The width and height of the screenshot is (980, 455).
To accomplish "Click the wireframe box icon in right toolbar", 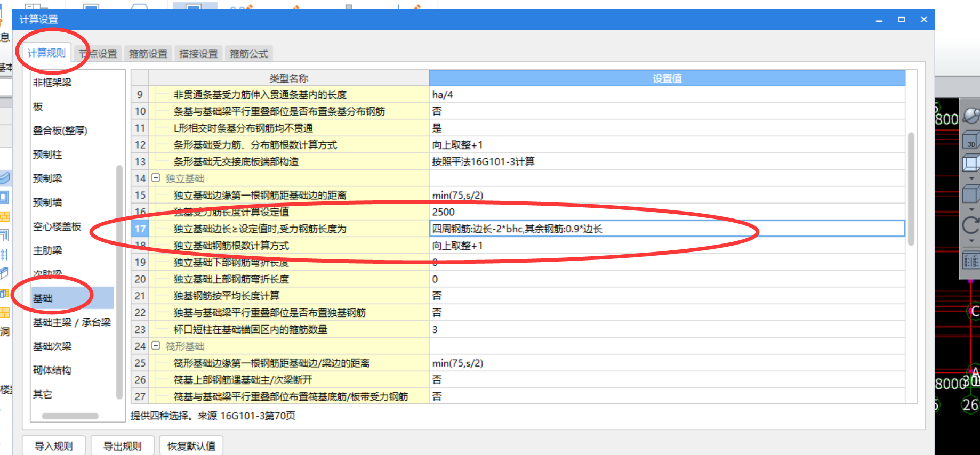I will pos(971,162).
